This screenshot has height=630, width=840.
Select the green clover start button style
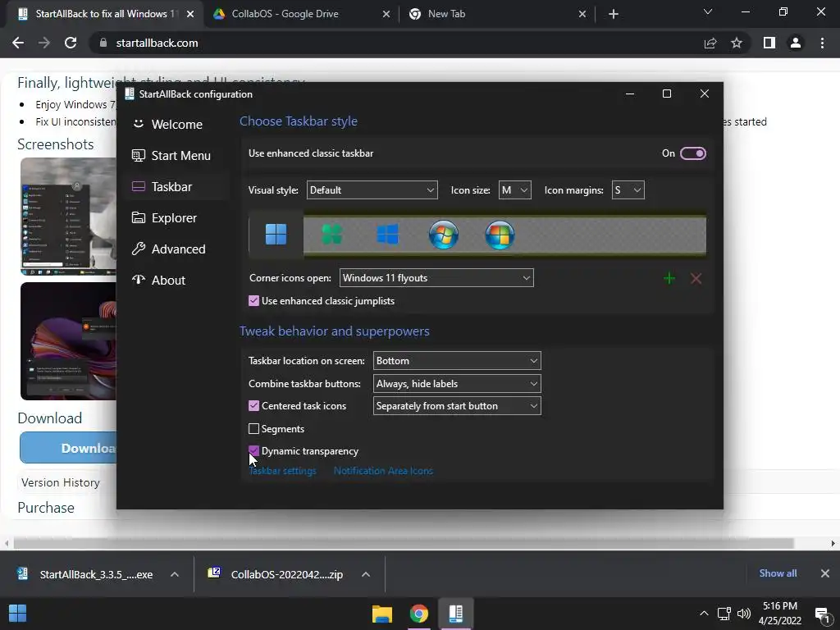[x=331, y=234]
